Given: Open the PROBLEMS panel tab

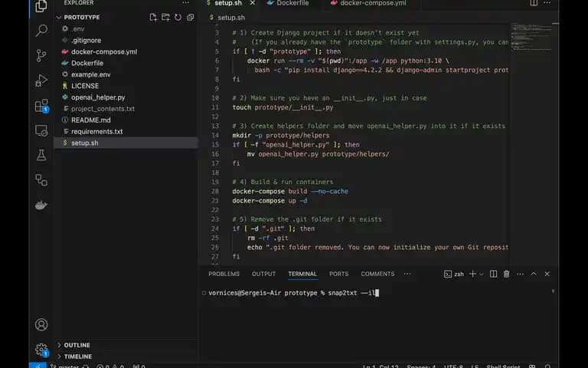Looking at the screenshot, I should pyautogui.click(x=224, y=274).
